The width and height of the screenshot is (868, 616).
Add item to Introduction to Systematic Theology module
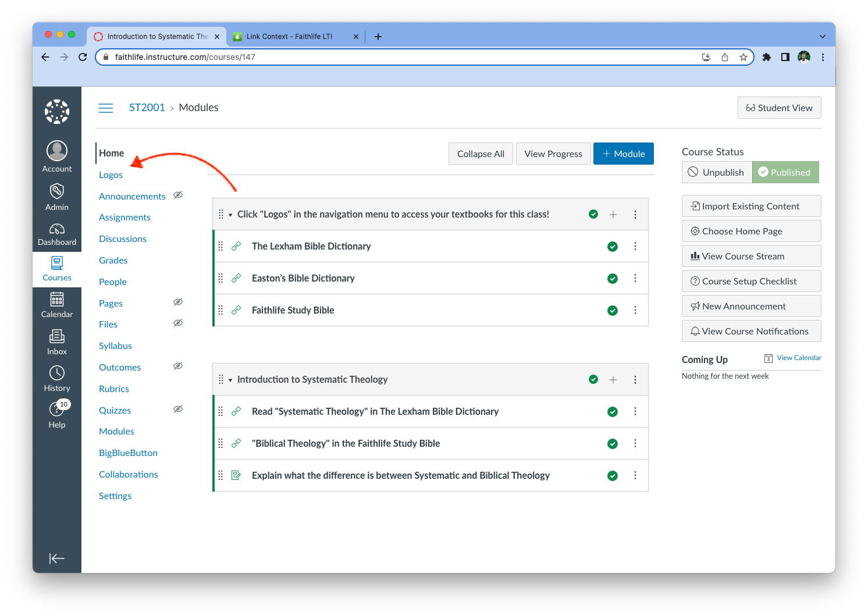tap(613, 380)
